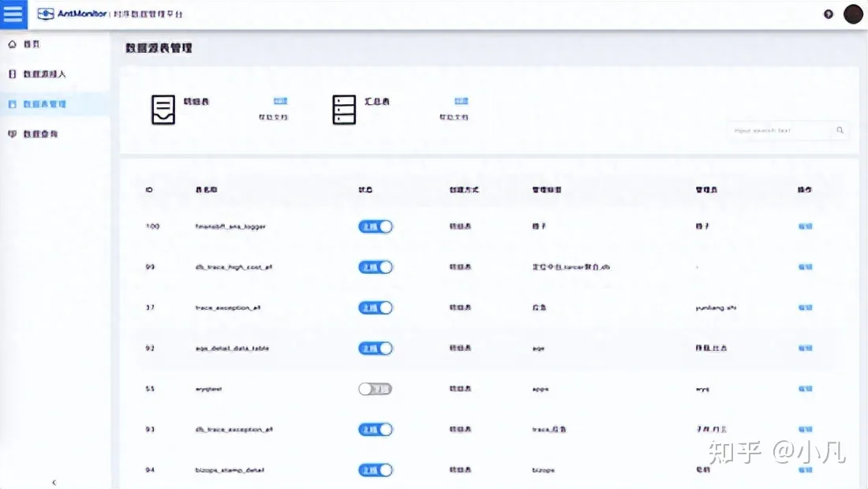Click the 汇总表 server-stack icon
Viewport: 868px width, 489px height.
pos(344,110)
